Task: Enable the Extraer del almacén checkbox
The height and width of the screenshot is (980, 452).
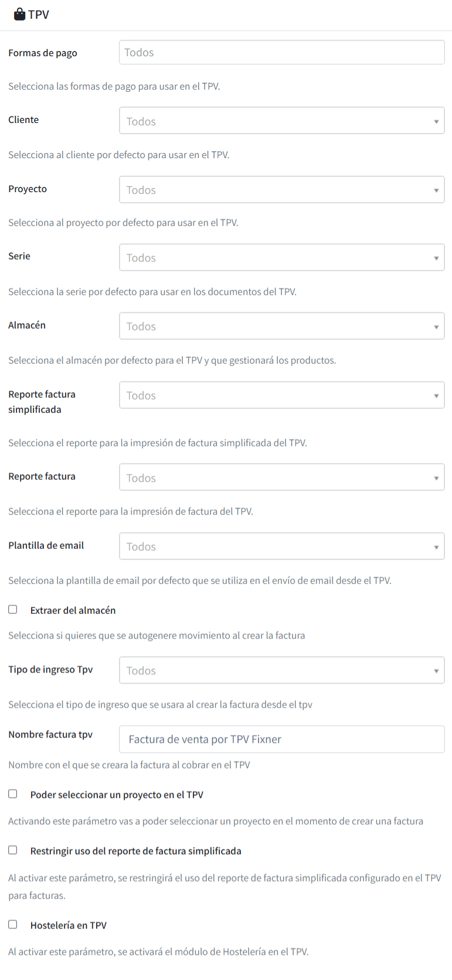Action: 13,610
